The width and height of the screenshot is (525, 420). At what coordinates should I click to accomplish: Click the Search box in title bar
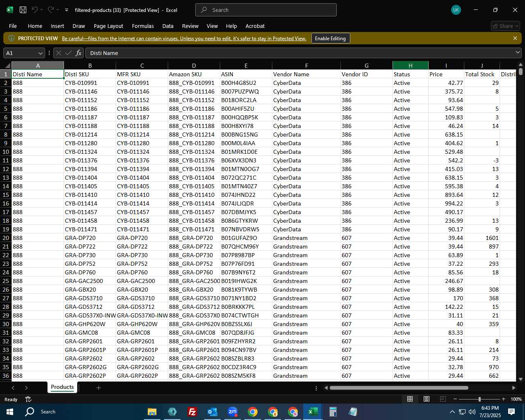[x=266, y=10]
